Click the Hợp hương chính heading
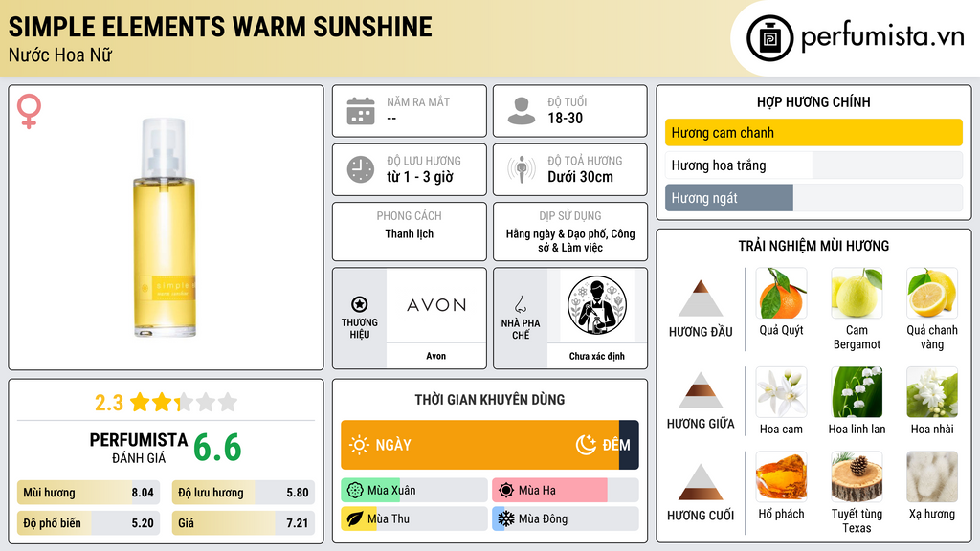This screenshot has width=980, height=551. (813, 101)
